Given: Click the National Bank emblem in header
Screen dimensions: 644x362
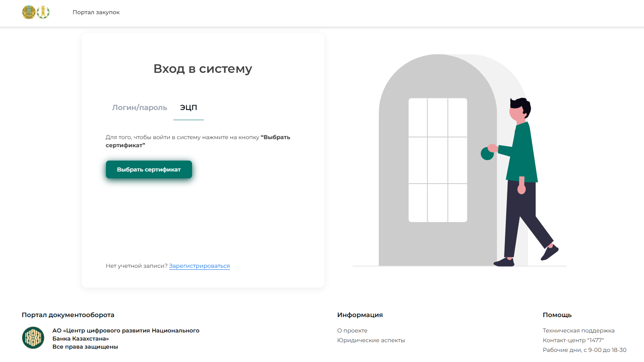Looking at the screenshot, I should [x=43, y=12].
